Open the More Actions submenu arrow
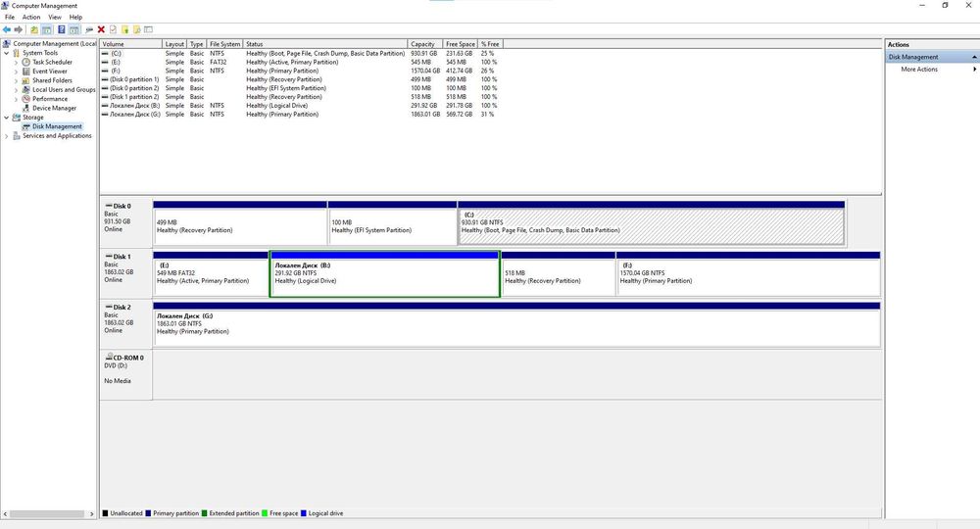 point(974,70)
